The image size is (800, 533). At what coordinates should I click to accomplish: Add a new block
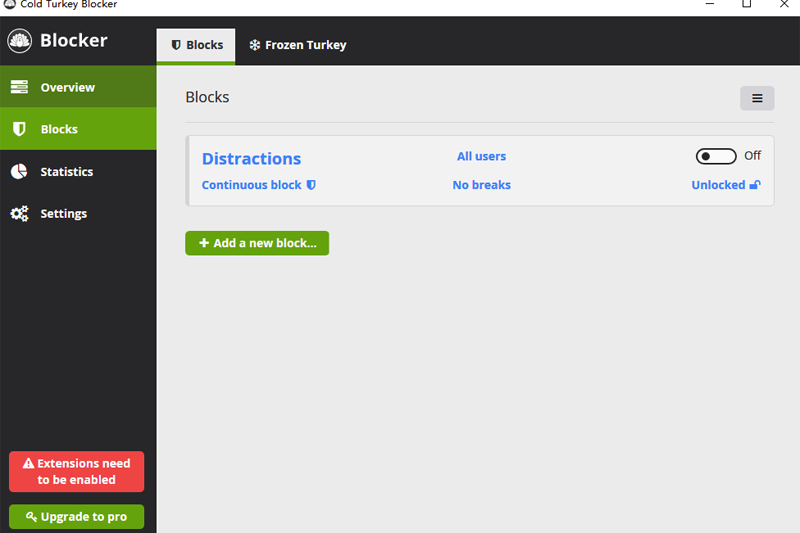(x=257, y=243)
